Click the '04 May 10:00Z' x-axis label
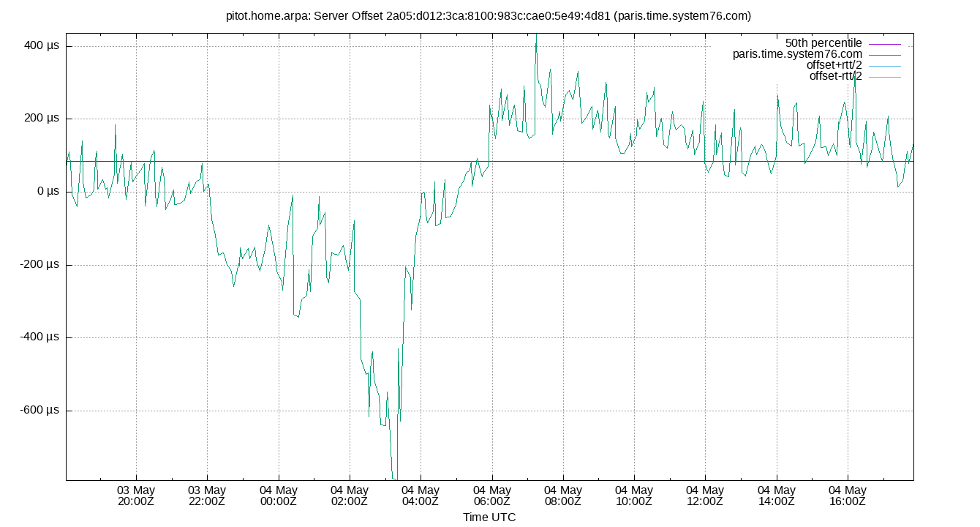This screenshot has width=980, height=527. point(634,496)
